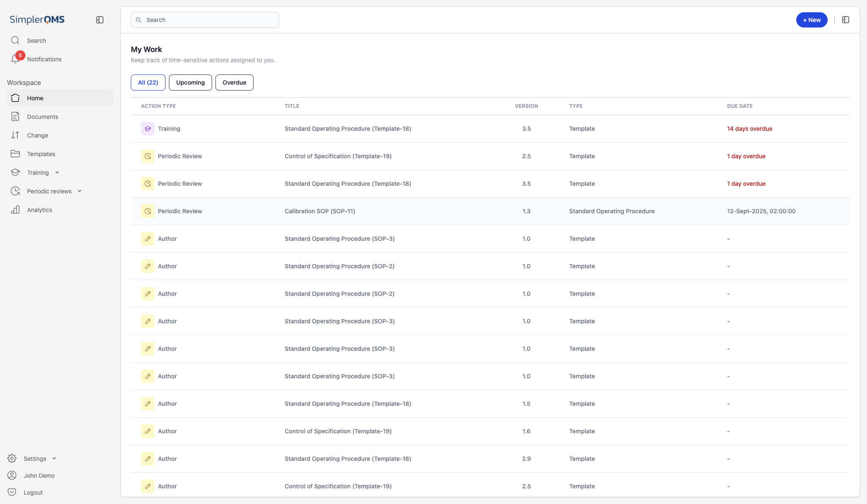Viewport: 867px width, 504px height.
Task: Select the All (22) filter
Action: (x=148, y=83)
